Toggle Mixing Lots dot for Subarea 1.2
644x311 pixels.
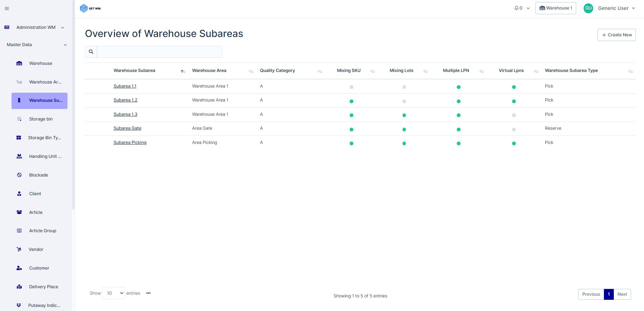tap(404, 102)
